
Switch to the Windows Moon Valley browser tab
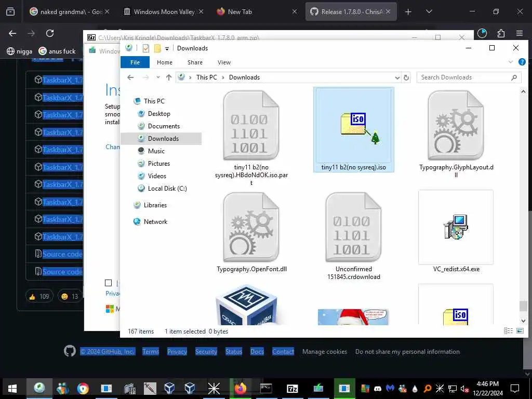point(164,11)
